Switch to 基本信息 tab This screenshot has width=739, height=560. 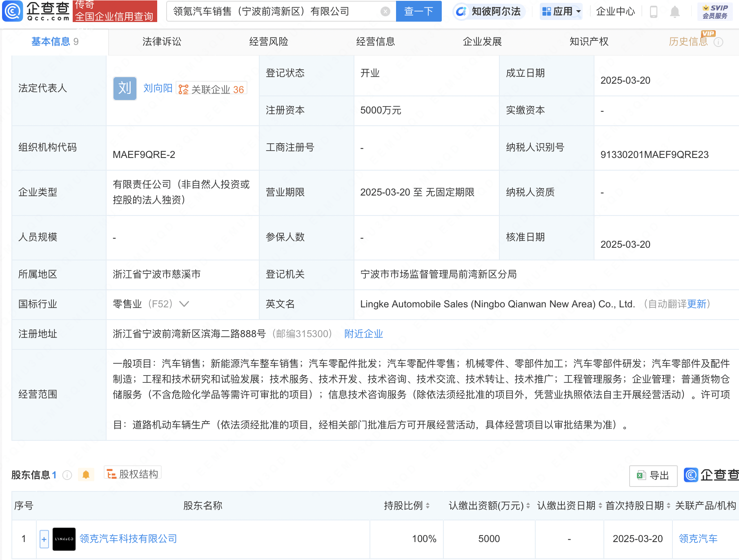(x=55, y=42)
